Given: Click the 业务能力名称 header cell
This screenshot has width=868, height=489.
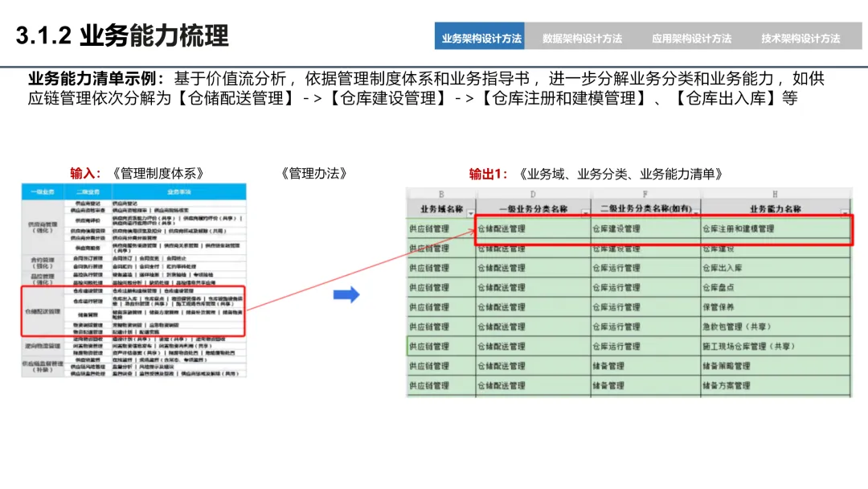Looking at the screenshot, I should pos(775,209).
